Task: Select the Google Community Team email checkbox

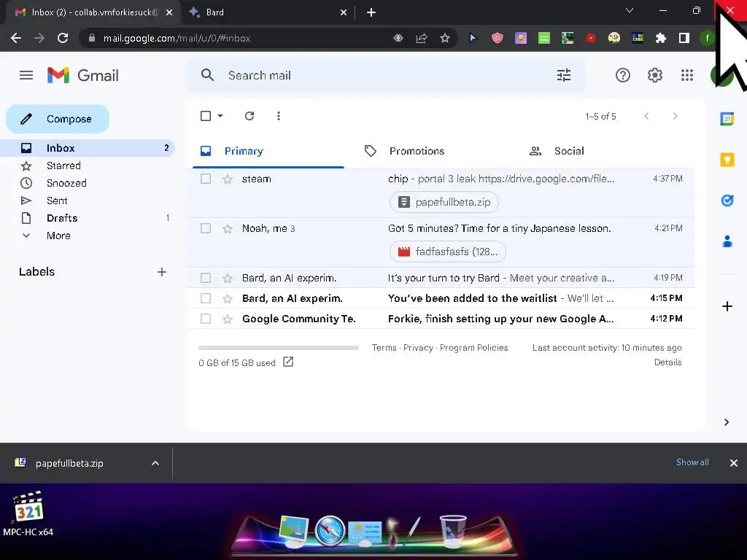Action: (x=206, y=319)
